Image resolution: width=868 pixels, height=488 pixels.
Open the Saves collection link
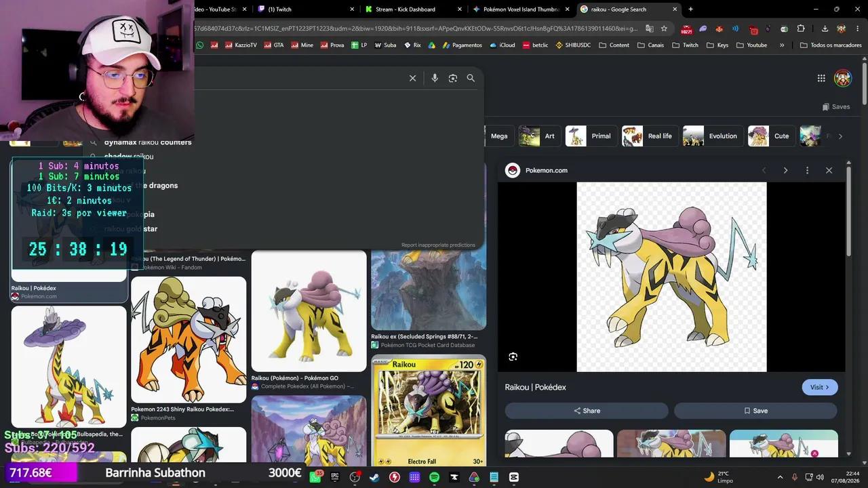tap(835, 106)
